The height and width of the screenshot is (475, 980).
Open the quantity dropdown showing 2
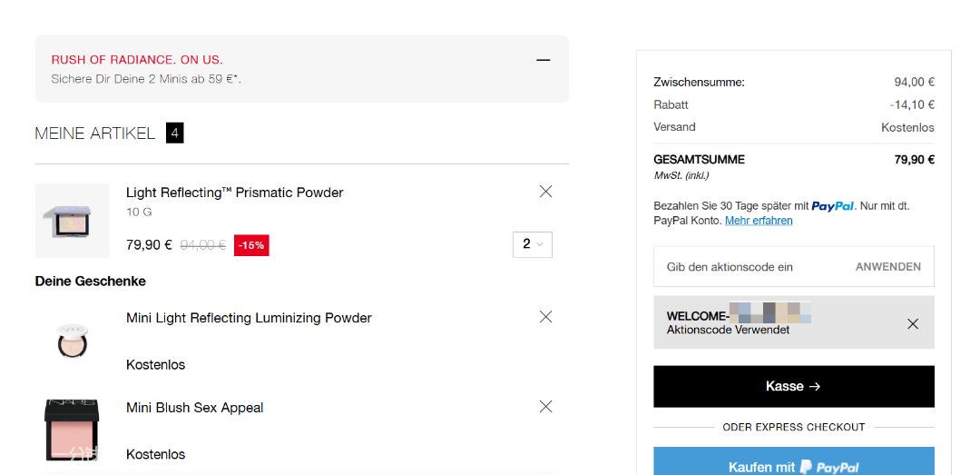pyautogui.click(x=533, y=244)
